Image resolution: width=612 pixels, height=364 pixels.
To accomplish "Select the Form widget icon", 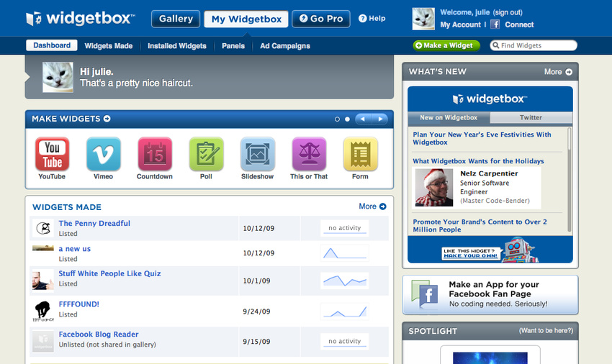I will pyautogui.click(x=360, y=154).
